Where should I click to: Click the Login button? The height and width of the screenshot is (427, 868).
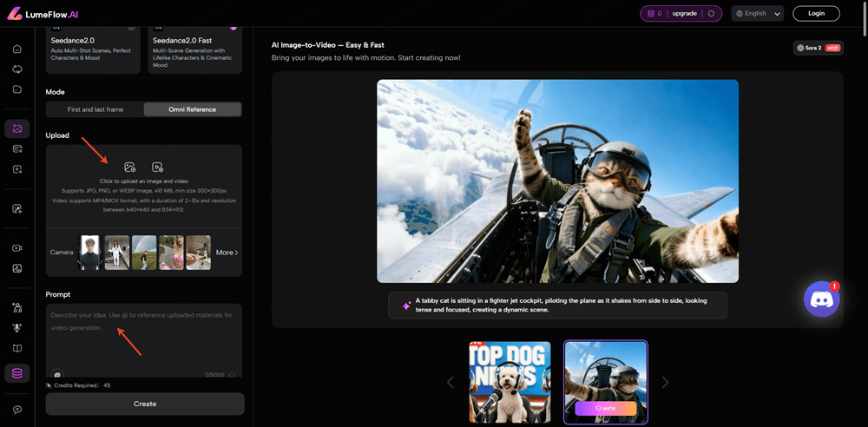pos(816,14)
